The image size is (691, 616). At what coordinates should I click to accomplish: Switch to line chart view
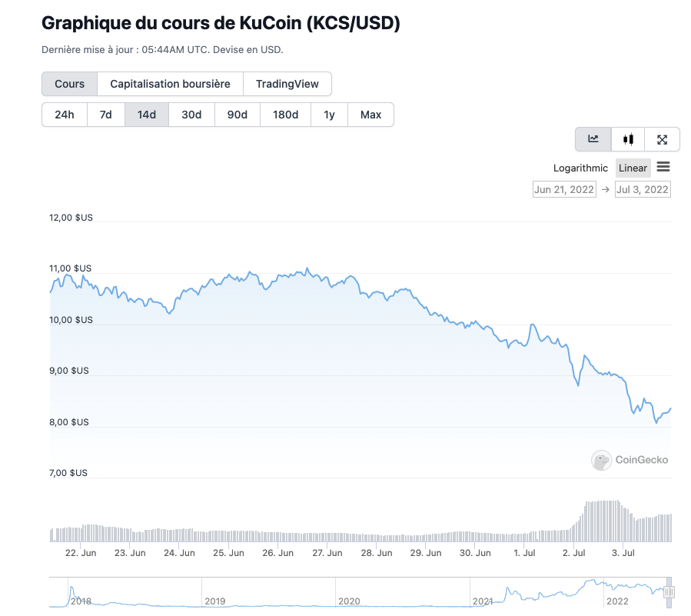point(593,139)
